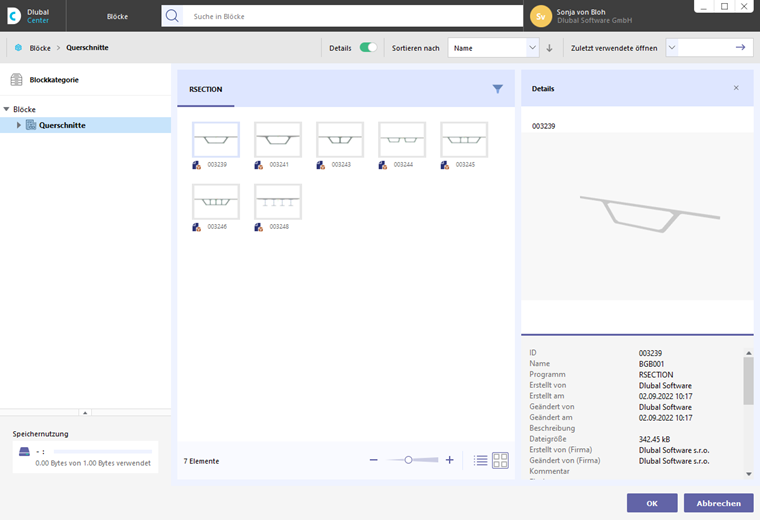Click Blöcke in the breadcrumb
The image size is (760, 520).
(40, 48)
